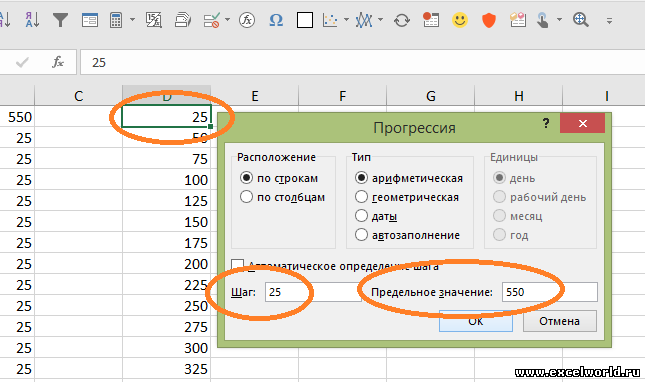The height and width of the screenshot is (382, 645).
Task: Select column D cell with 300
Action: [x=167, y=347]
